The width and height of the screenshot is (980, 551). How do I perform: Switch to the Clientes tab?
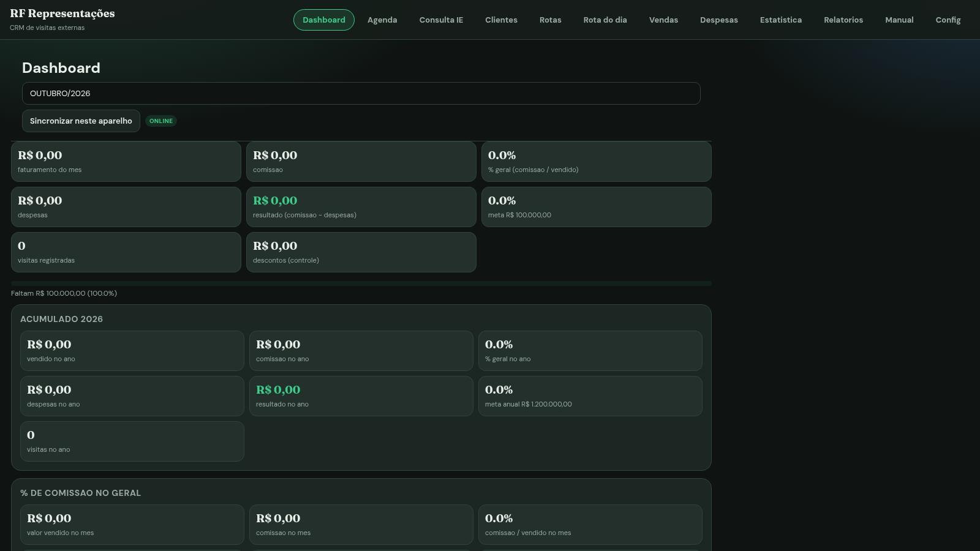coord(501,20)
